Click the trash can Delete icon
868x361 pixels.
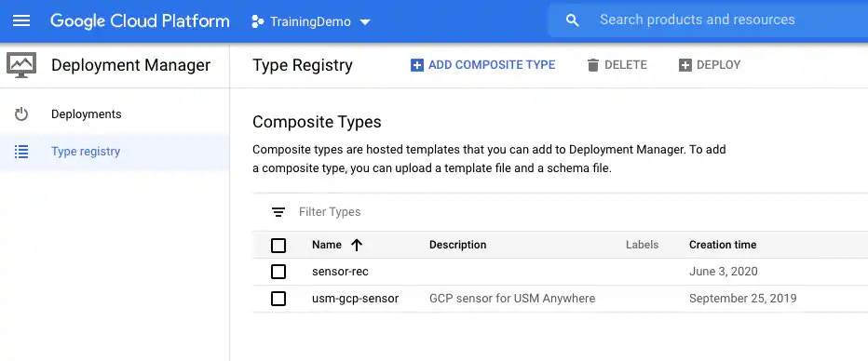coord(593,65)
